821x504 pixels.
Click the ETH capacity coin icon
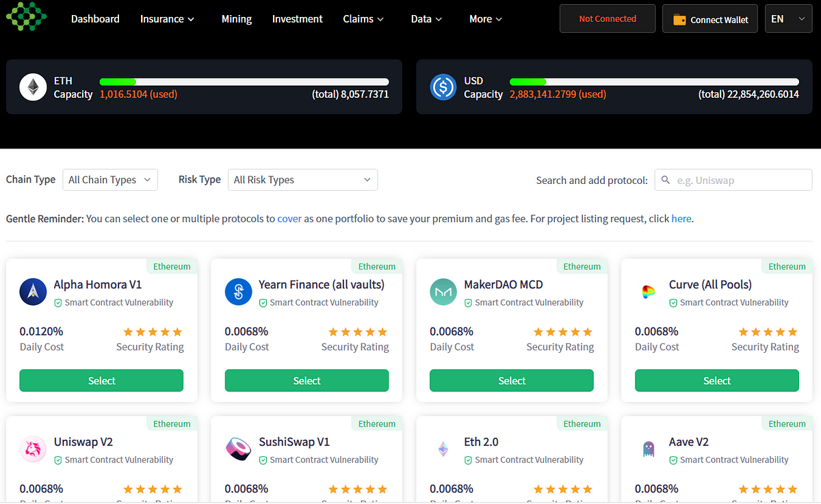coord(33,87)
